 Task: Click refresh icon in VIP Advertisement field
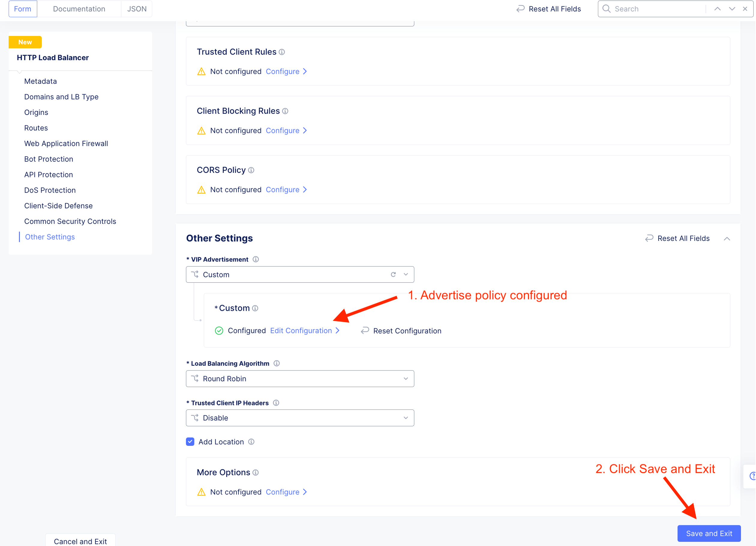tap(393, 274)
